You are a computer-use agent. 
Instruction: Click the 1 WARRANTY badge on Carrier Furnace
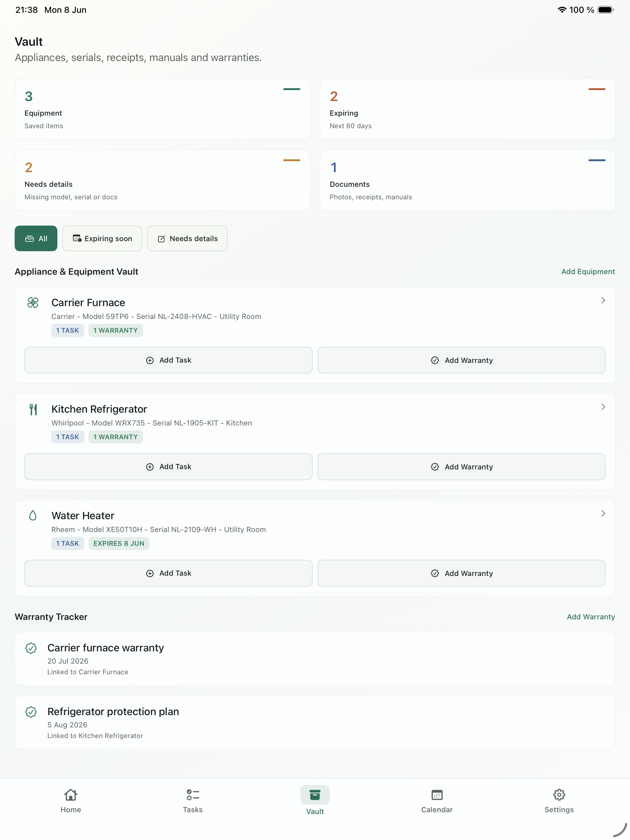[115, 330]
